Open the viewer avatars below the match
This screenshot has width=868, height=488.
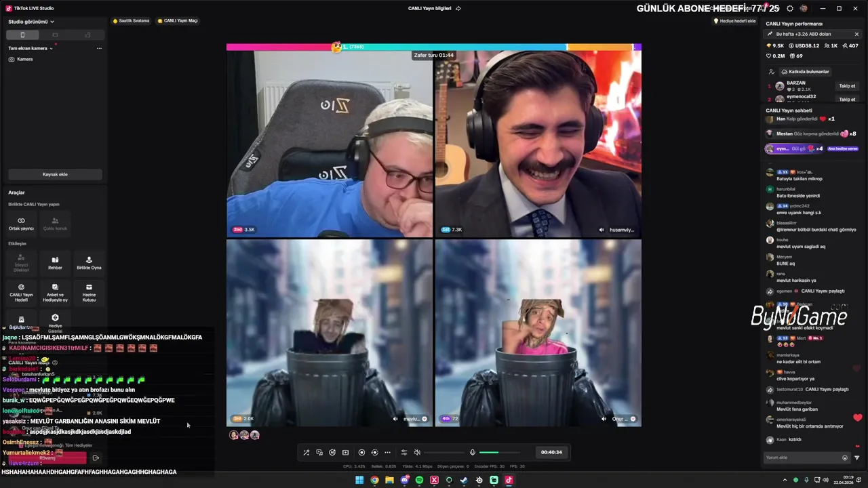pyautogui.click(x=244, y=435)
